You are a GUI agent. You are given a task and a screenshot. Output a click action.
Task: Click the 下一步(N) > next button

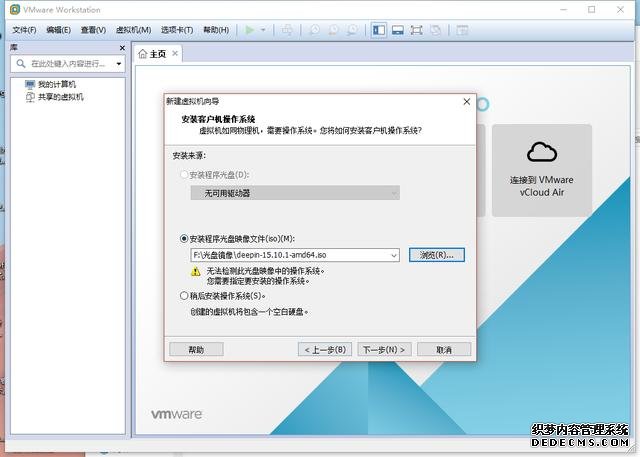point(384,350)
